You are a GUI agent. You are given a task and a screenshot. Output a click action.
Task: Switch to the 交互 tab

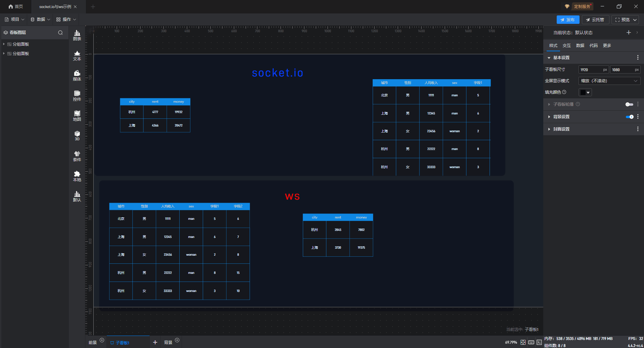click(566, 46)
